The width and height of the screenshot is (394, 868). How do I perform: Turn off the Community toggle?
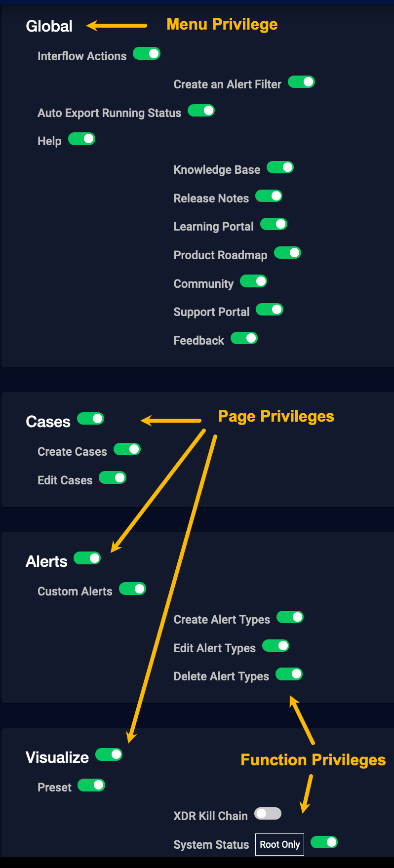tap(253, 281)
